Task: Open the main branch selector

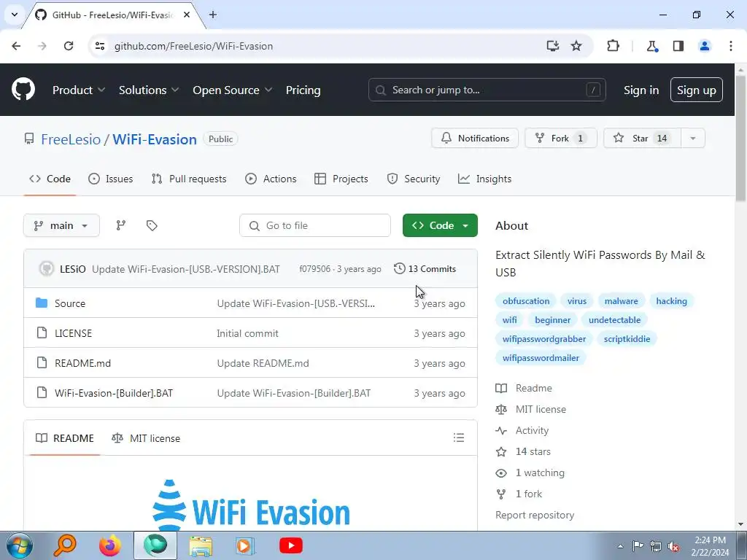Action: pos(61,226)
